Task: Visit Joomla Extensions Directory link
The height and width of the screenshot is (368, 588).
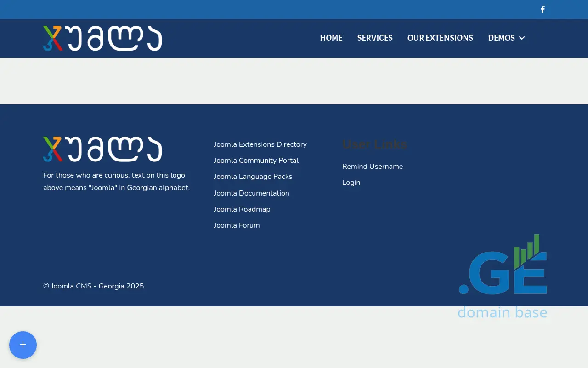Action: pos(260,144)
